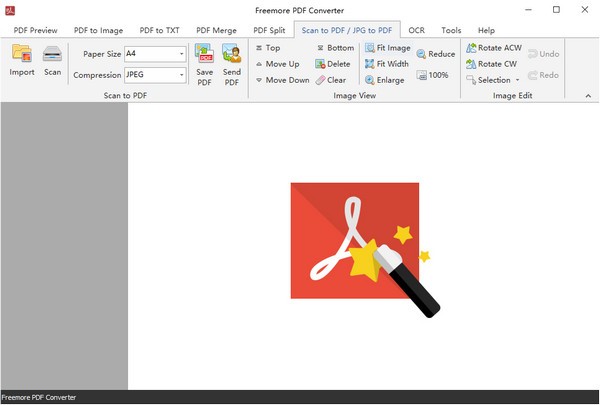Switch to the PDF Preview tab
Viewport: 600px width, 405px height.
(x=36, y=30)
